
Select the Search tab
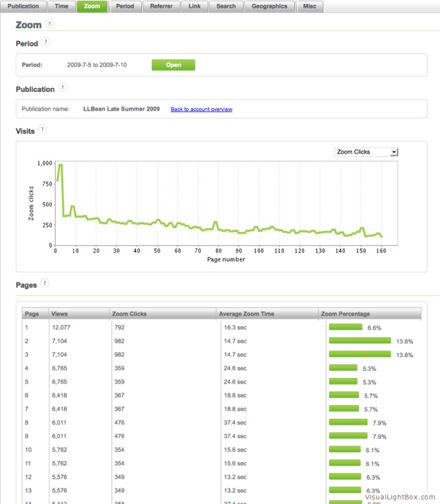click(x=226, y=6)
